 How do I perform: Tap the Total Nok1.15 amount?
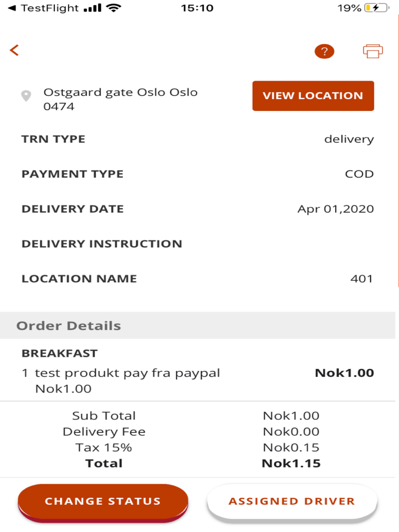pyautogui.click(x=291, y=463)
